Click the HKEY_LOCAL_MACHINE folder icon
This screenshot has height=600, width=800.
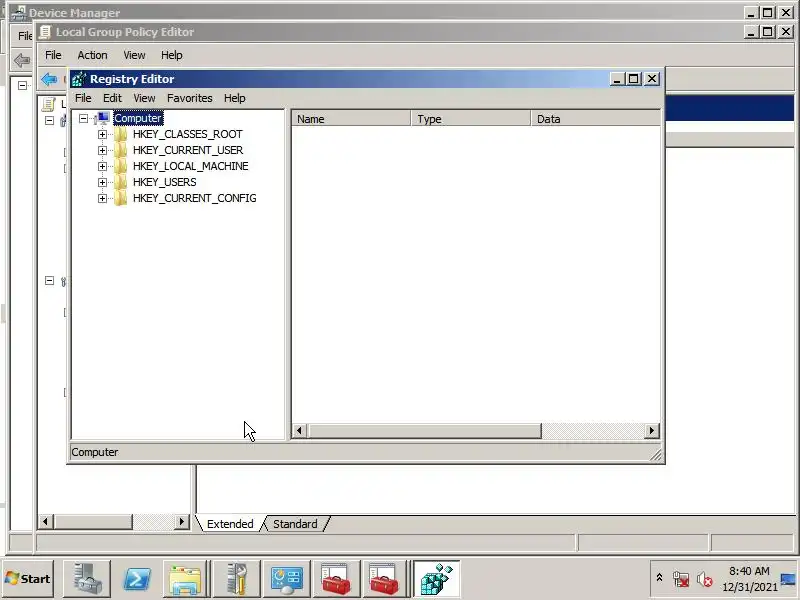121,166
